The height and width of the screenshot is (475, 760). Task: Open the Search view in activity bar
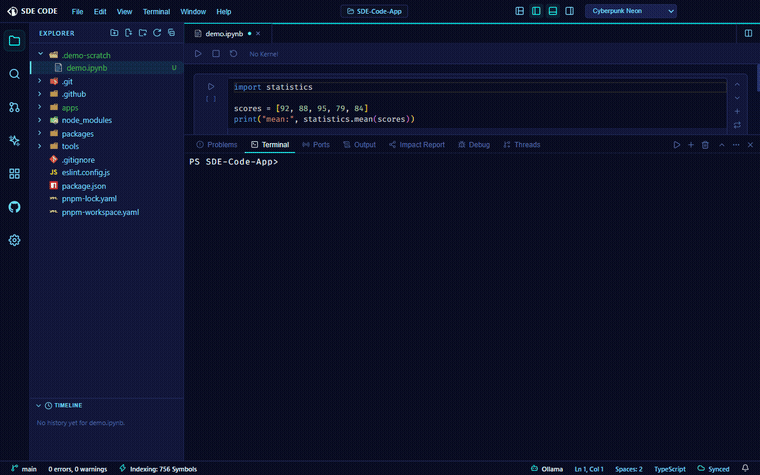click(x=15, y=74)
